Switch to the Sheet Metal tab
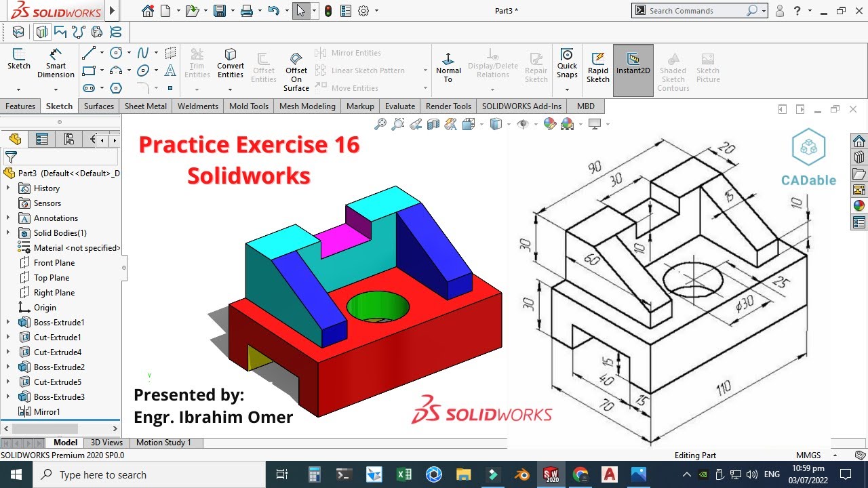 [146, 106]
